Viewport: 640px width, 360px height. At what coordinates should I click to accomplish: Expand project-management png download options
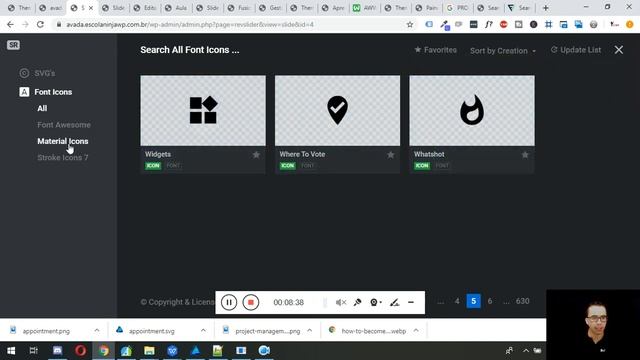[309, 330]
